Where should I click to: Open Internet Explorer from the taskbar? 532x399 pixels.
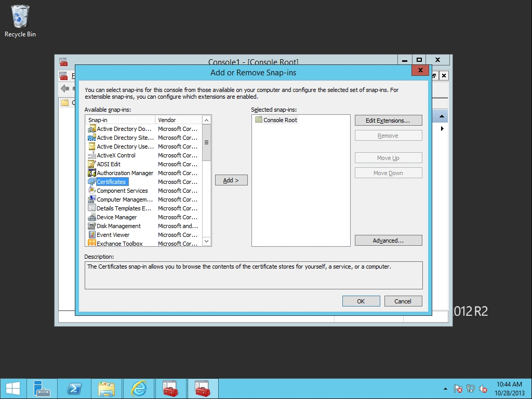[x=139, y=388]
